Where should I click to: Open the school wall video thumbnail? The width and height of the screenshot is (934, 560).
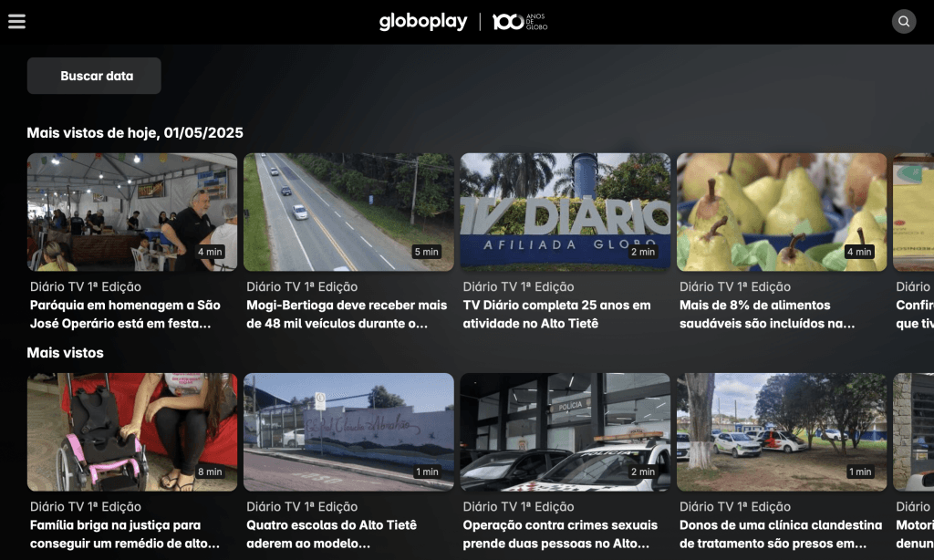[x=348, y=431]
